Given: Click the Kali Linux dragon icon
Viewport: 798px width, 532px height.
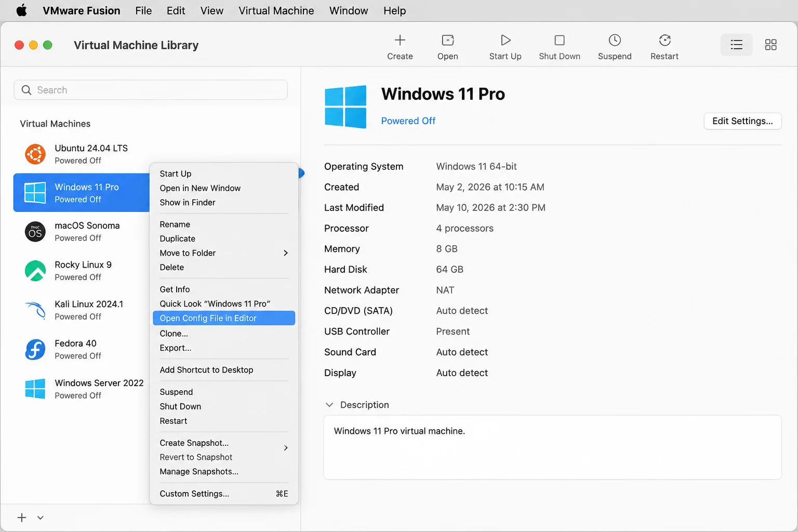Looking at the screenshot, I should (x=35, y=310).
